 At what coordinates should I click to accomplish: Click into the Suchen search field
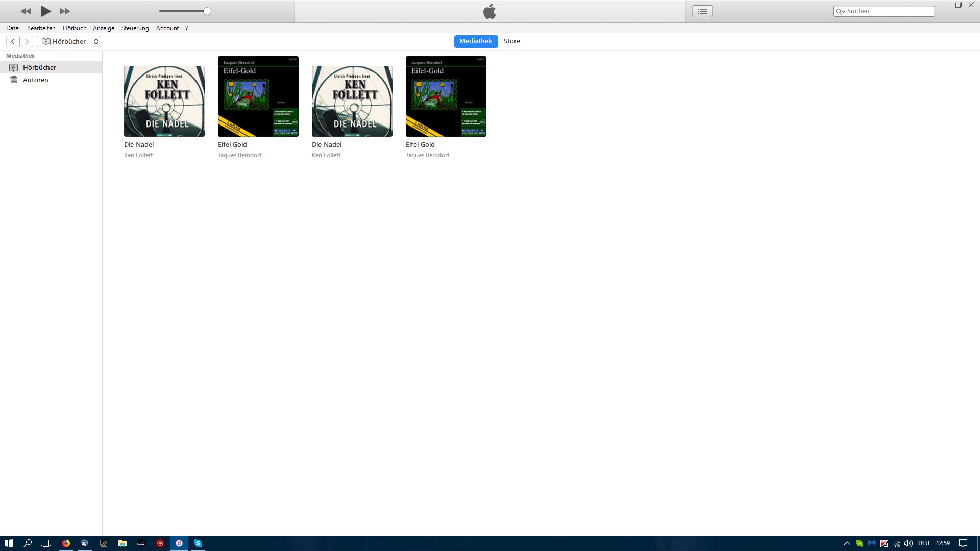coord(884,11)
